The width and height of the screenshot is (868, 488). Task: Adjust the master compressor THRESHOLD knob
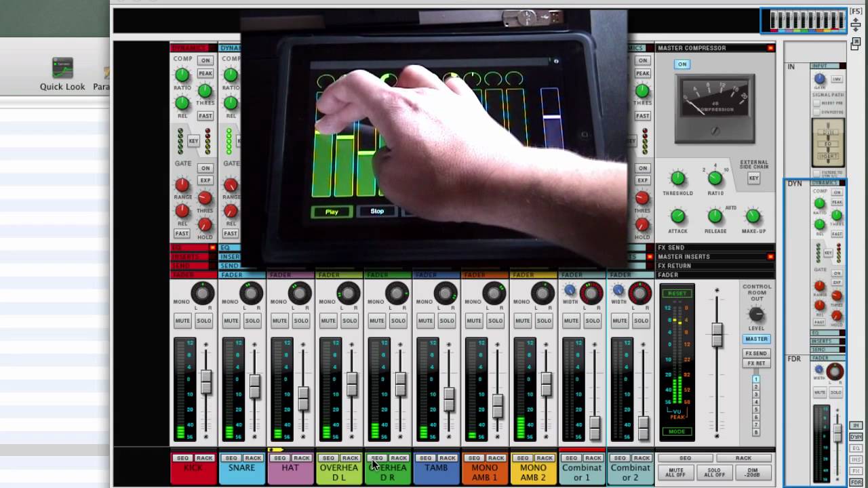[677, 179]
